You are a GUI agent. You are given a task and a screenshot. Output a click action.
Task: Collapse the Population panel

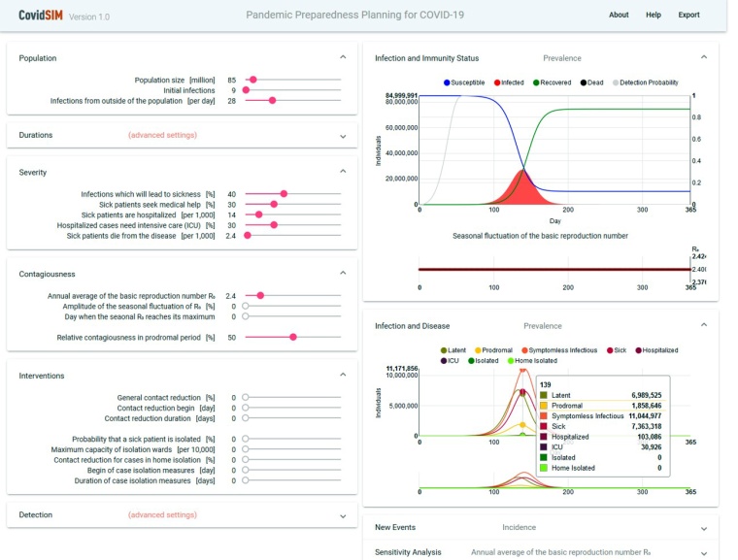[342, 58]
